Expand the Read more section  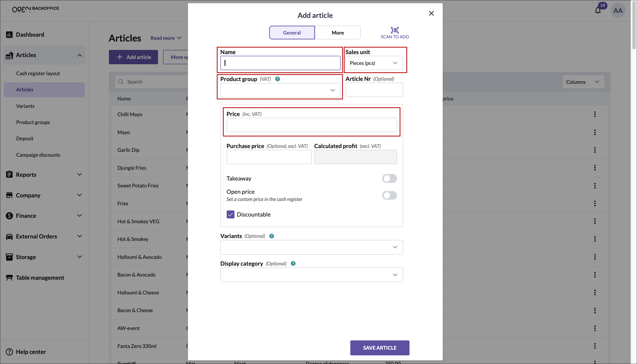[x=166, y=38]
